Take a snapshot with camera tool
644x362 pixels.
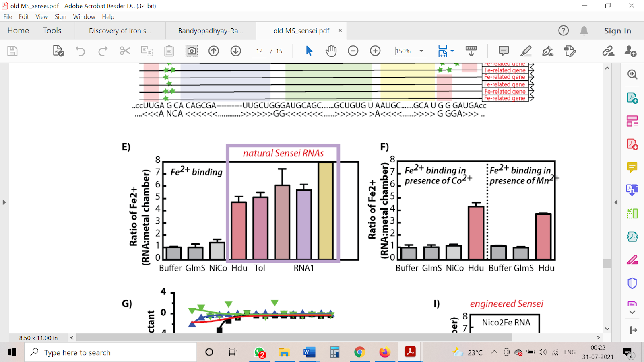(x=192, y=51)
